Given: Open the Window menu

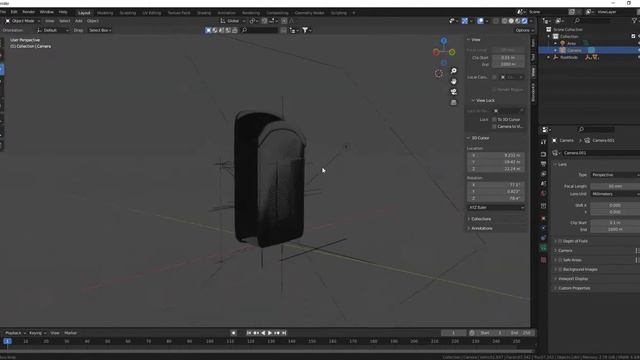Looking at the screenshot, I should click(47, 12).
